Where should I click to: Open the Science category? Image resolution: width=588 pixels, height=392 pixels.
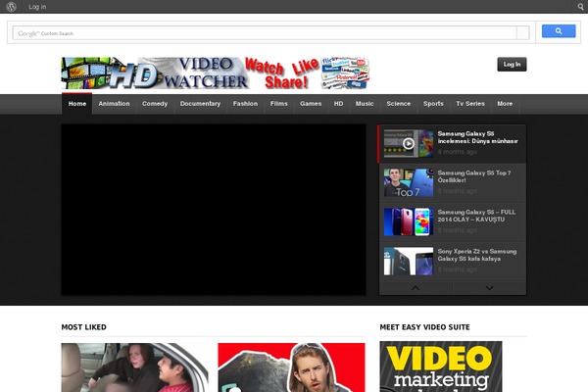coord(398,104)
